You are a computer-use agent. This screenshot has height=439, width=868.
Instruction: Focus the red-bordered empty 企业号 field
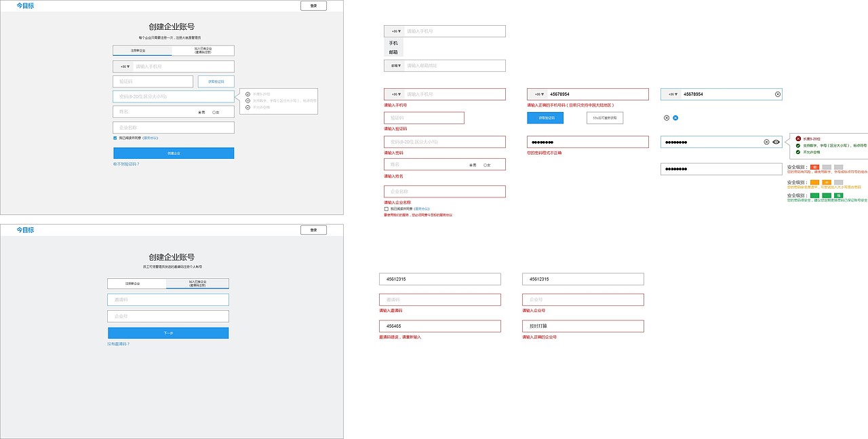583,300
